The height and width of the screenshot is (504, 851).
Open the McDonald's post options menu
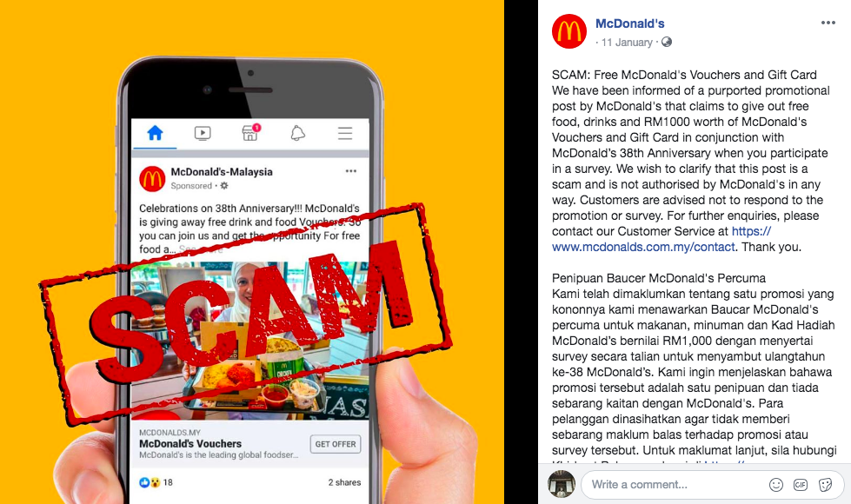point(828,23)
